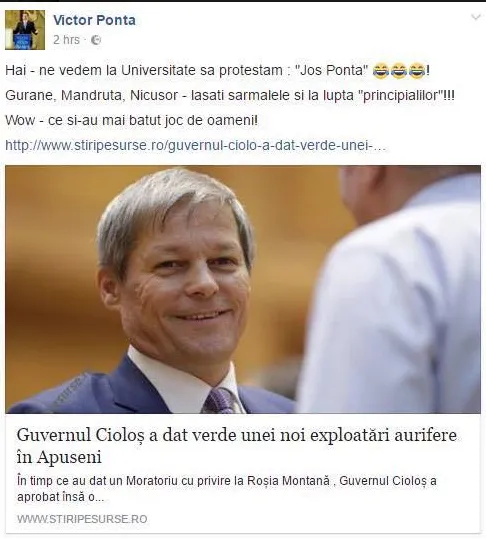486x544 pixels.
Task: Click the 'Gurane, Mandruta, Nicusor' text line
Action: click(x=230, y=95)
